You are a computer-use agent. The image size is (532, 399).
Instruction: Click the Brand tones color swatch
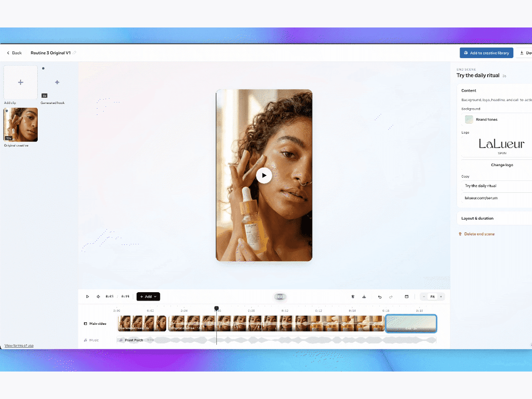(469, 119)
